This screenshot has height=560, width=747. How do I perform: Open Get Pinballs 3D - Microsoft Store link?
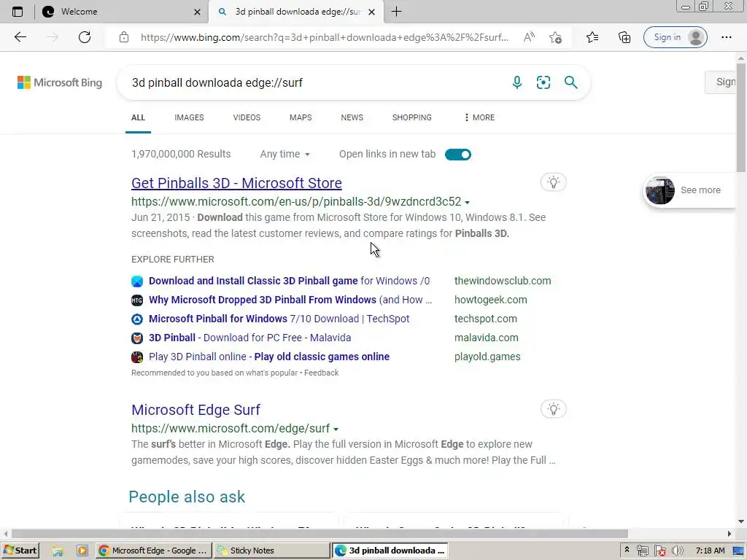(237, 183)
